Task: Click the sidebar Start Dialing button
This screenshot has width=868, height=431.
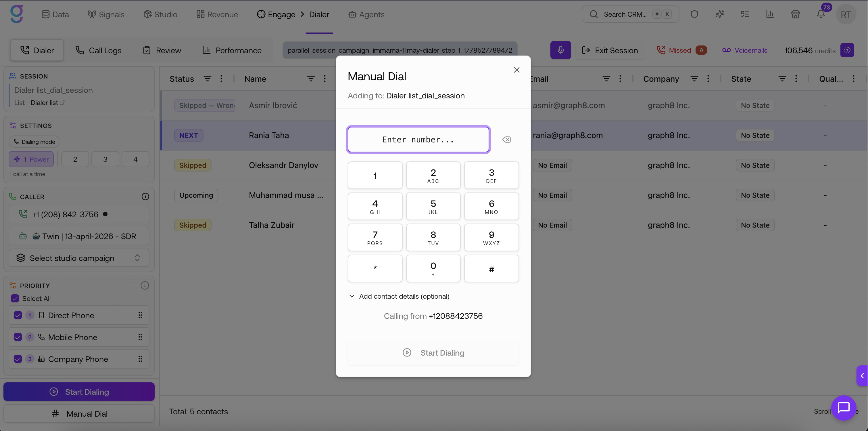Action: coord(79,392)
